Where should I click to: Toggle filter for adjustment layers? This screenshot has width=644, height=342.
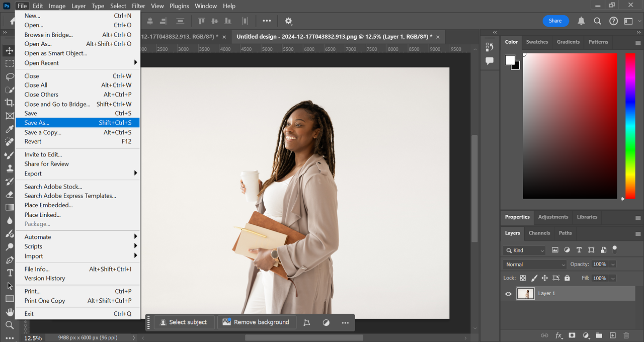pos(567,250)
